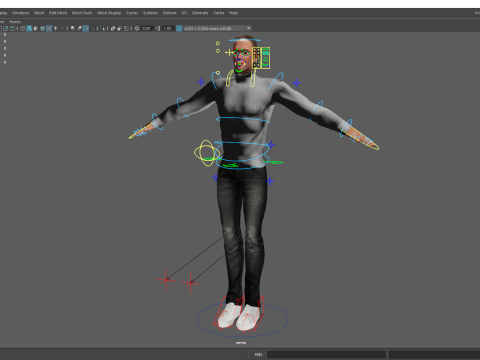480x360 pixels.
Task: Open the ACES 1.0 SDR-video view transform dropdown
Action: pyautogui.click(x=217, y=28)
